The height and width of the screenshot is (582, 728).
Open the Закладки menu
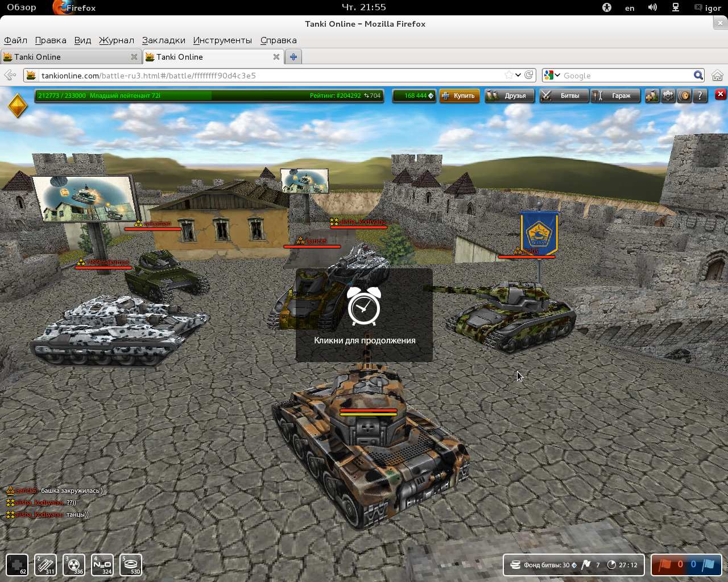pyautogui.click(x=163, y=40)
